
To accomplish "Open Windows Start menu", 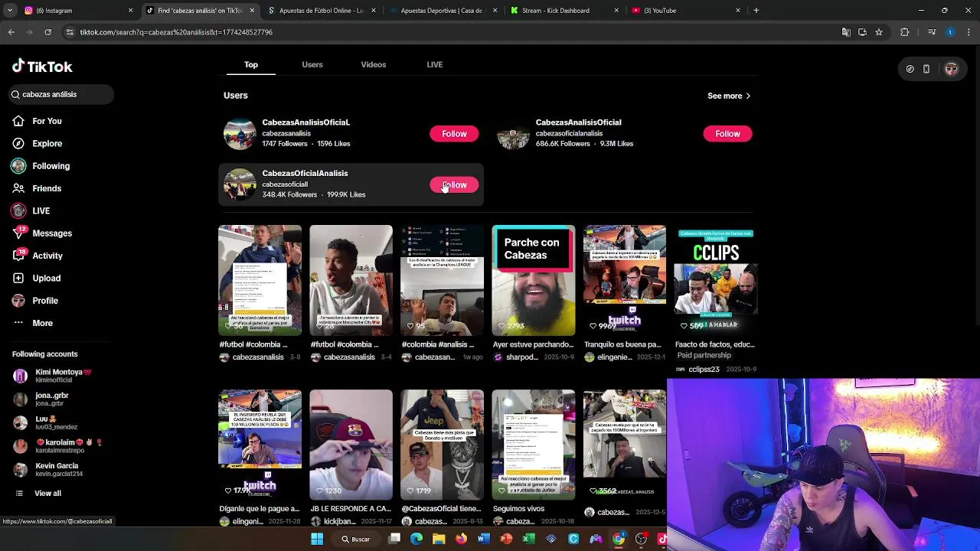I will (x=317, y=540).
